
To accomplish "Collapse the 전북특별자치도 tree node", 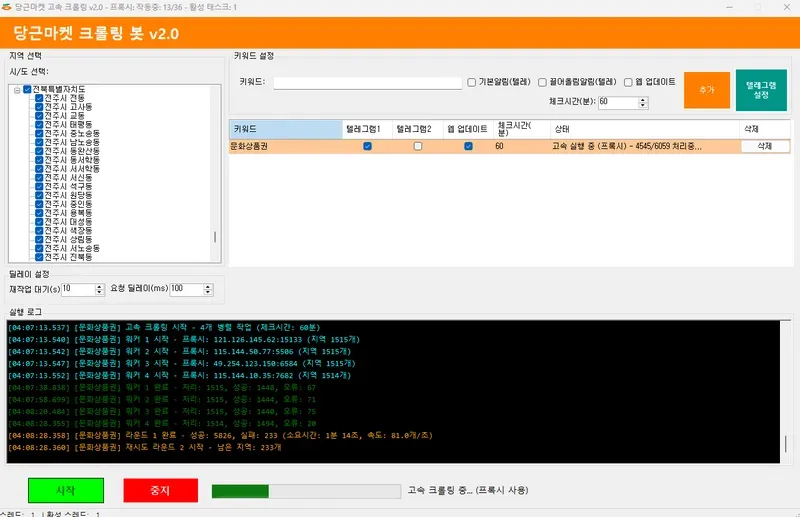I will click(x=17, y=89).
